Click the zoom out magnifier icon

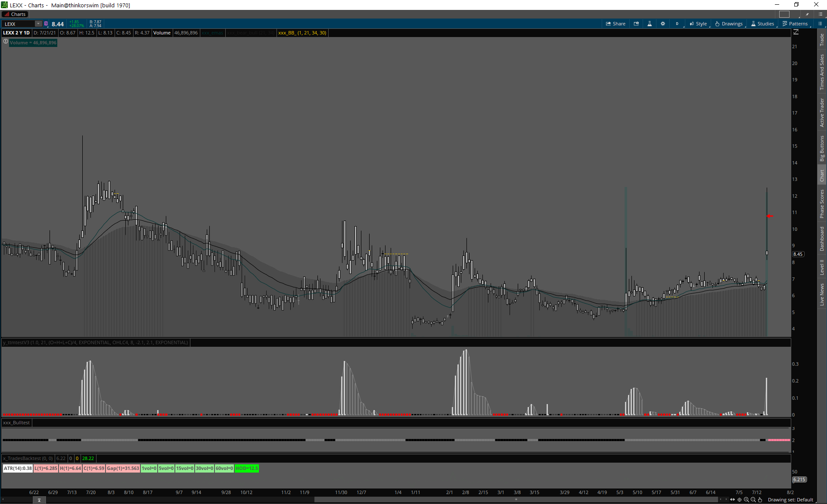coord(753,500)
